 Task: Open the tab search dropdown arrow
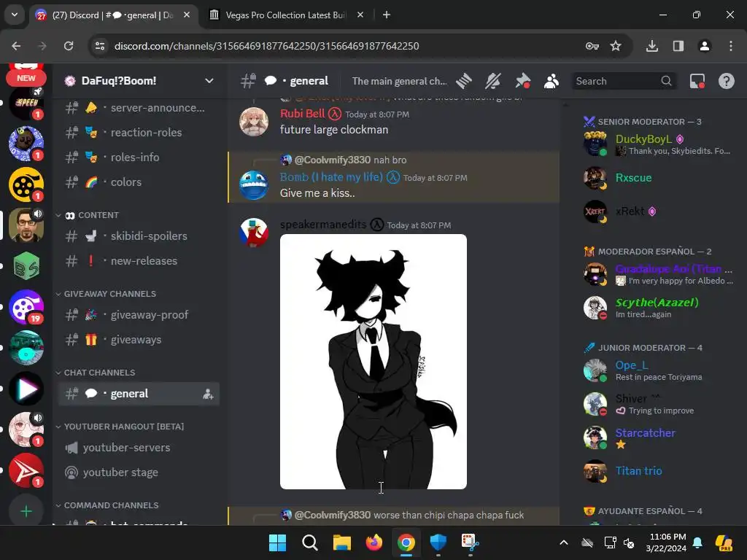[15, 15]
